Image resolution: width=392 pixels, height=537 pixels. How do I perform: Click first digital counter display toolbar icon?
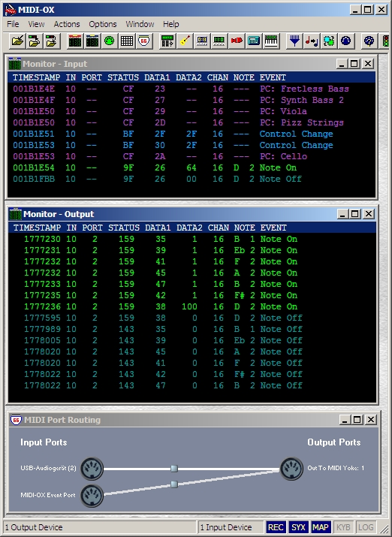[202, 41]
